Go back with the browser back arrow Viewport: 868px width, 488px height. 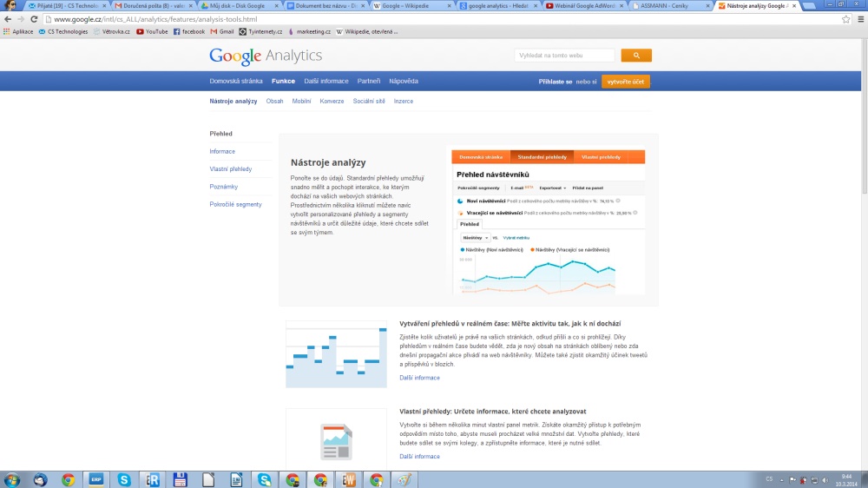pos(8,19)
